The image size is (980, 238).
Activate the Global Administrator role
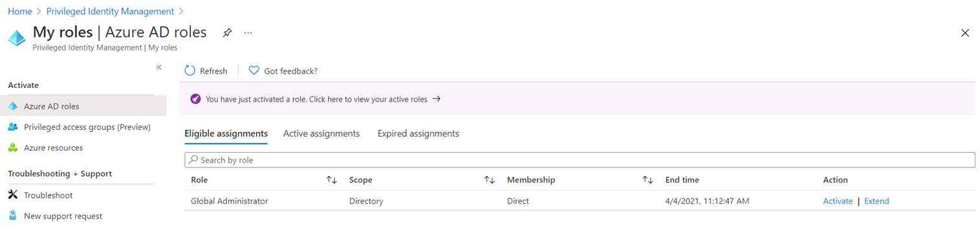click(x=838, y=200)
